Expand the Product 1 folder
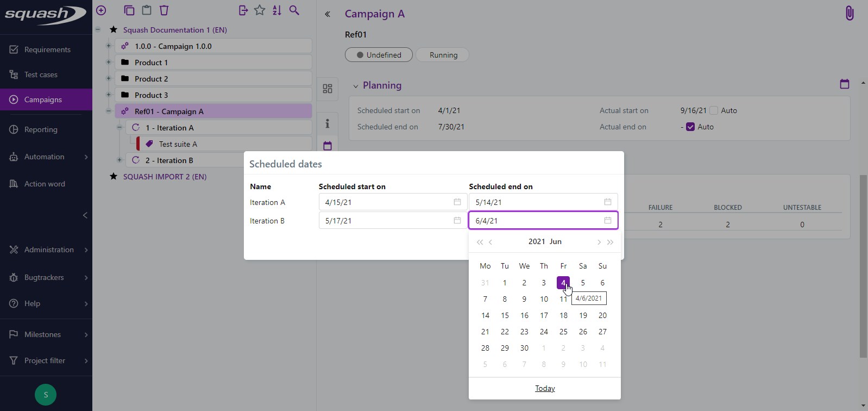868x411 pixels. tap(109, 63)
